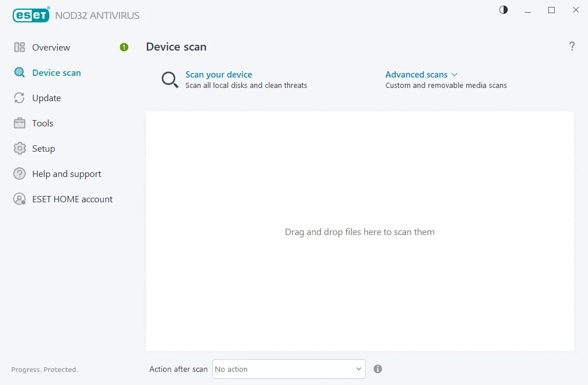Go to the Update section

tap(47, 98)
